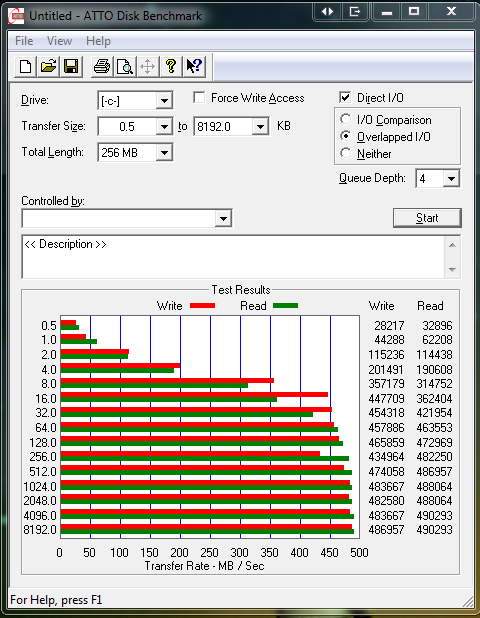Click read value 362404

[434, 398]
